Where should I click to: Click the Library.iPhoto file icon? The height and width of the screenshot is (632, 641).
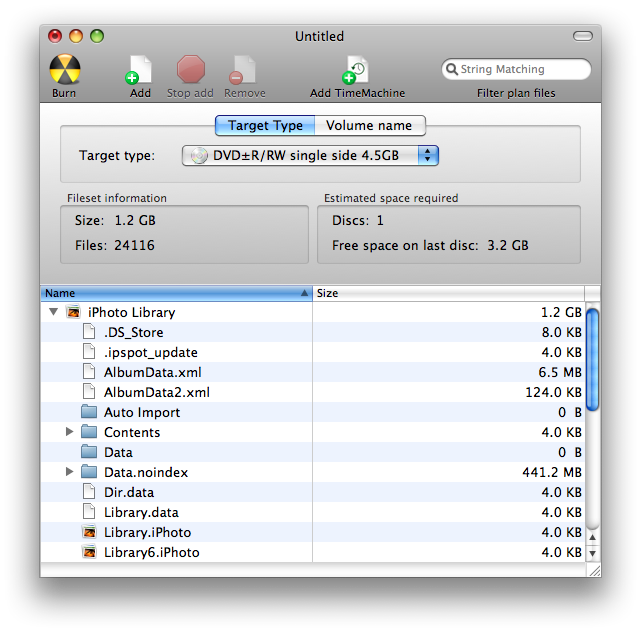tap(90, 532)
